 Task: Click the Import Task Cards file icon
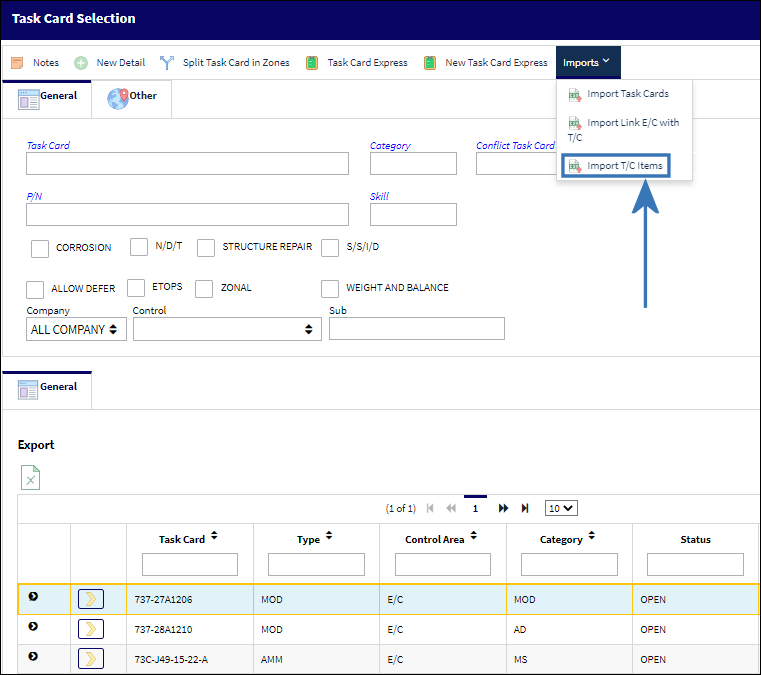tap(575, 95)
